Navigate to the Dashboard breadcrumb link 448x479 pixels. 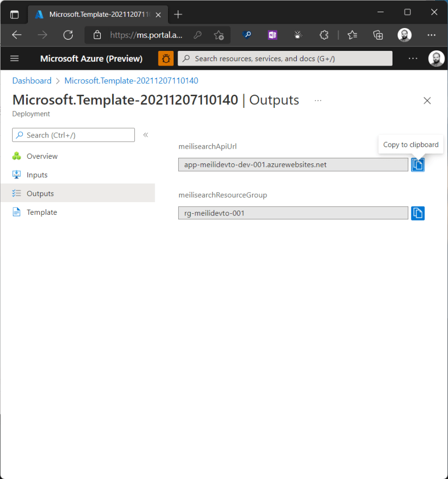pyautogui.click(x=32, y=80)
